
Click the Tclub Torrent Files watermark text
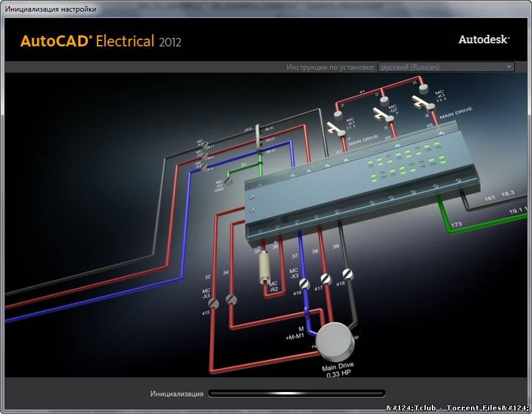click(458, 407)
